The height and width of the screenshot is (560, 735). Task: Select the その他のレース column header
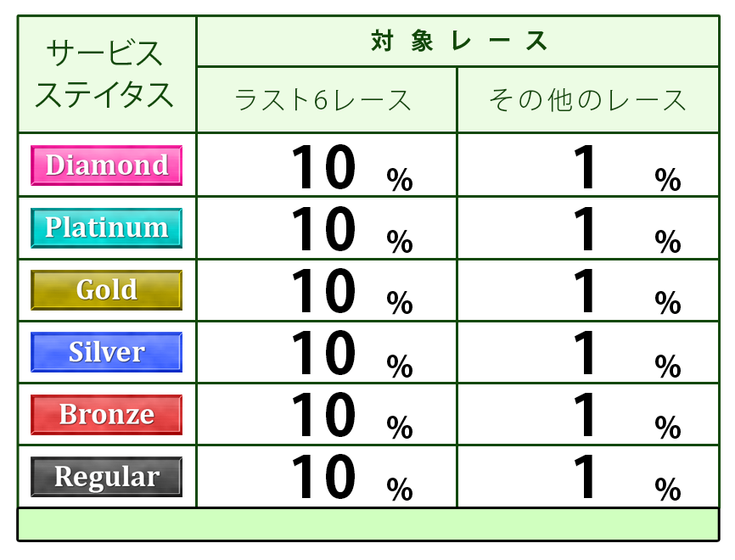[587, 100]
